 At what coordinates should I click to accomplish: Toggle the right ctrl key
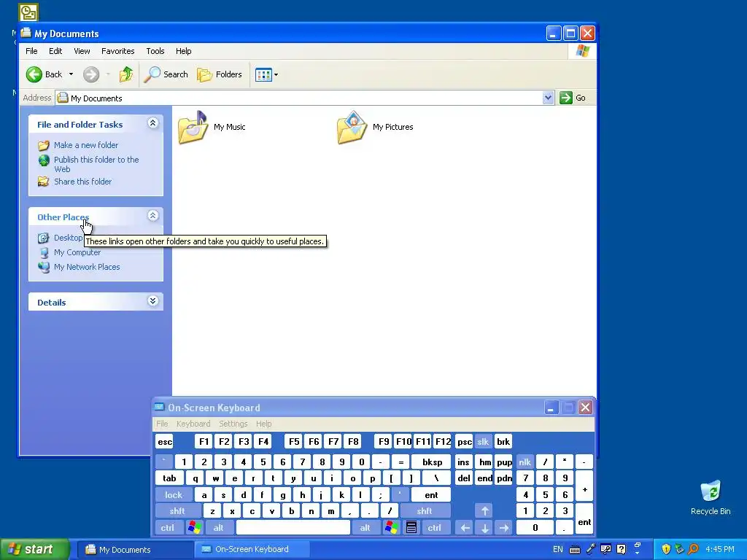[435, 528]
